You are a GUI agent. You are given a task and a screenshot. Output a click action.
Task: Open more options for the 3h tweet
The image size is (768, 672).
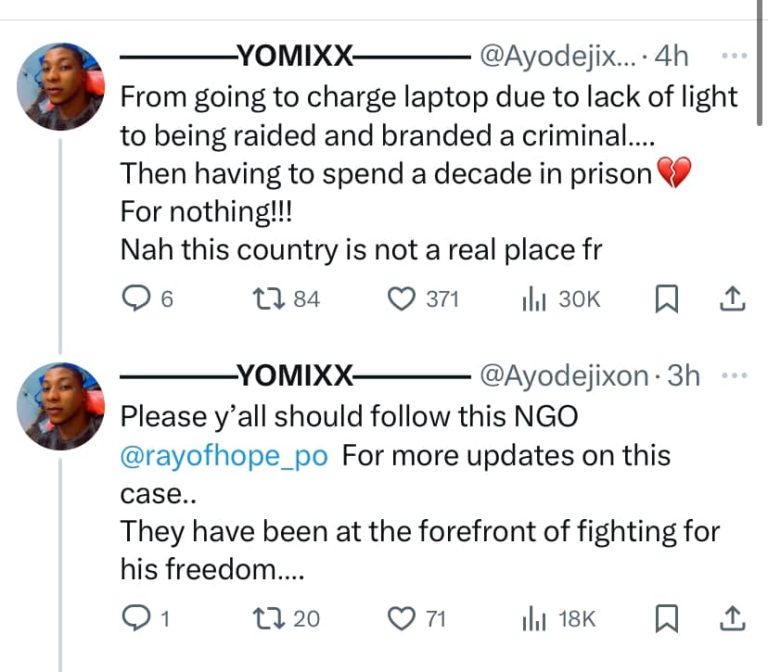(733, 376)
